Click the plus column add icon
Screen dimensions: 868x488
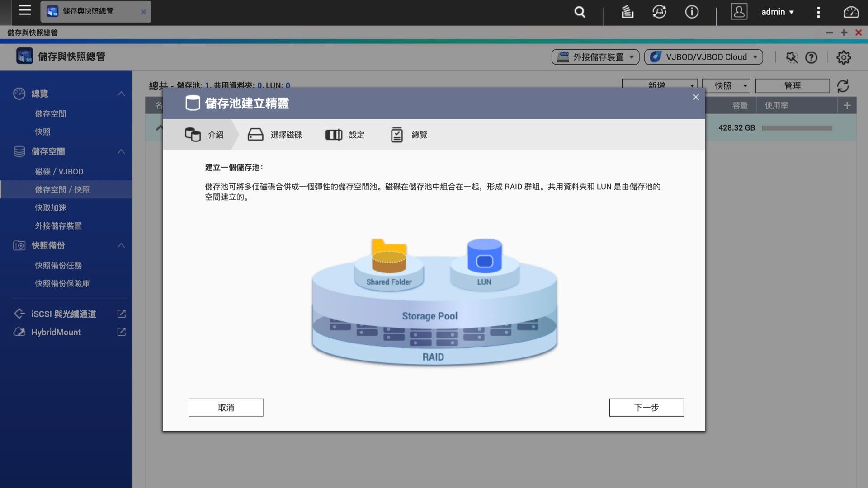pyautogui.click(x=847, y=105)
